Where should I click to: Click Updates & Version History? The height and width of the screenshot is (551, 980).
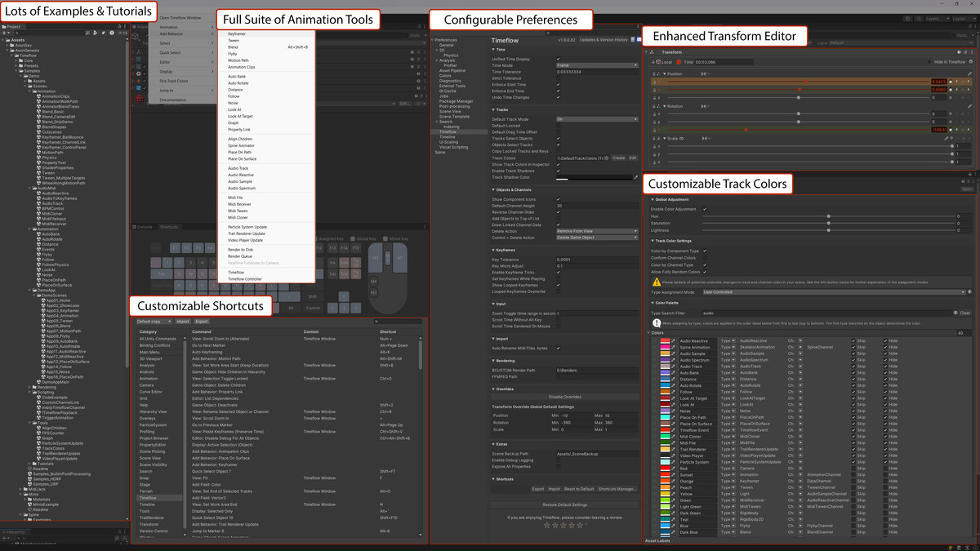[x=604, y=39]
